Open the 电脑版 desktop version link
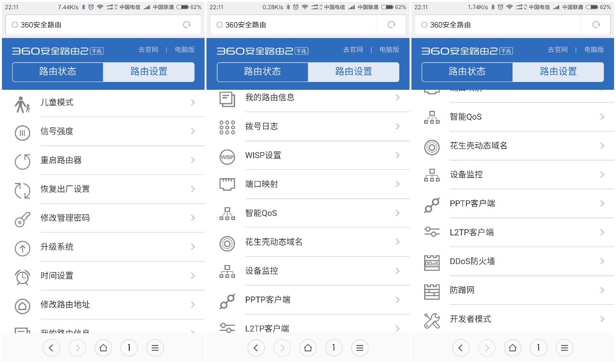The width and height of the screenshot is (616, 364). point(184,50)
